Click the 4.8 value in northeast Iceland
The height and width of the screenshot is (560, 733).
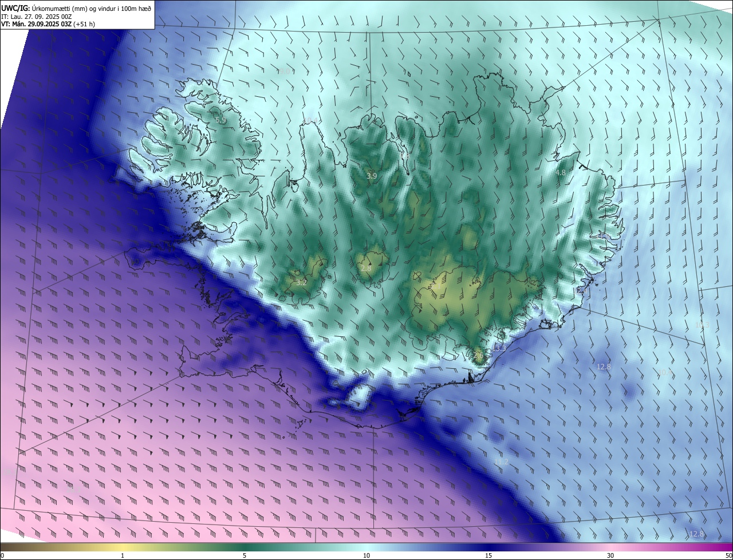coord(561,172)
